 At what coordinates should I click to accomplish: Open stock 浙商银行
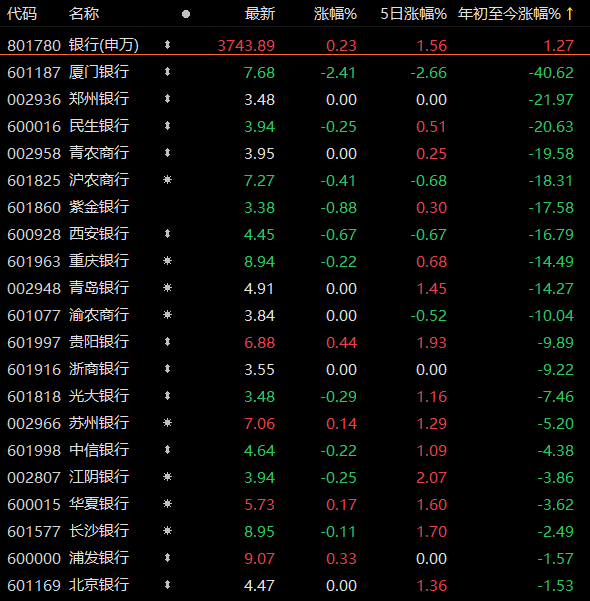pos(99,369)
